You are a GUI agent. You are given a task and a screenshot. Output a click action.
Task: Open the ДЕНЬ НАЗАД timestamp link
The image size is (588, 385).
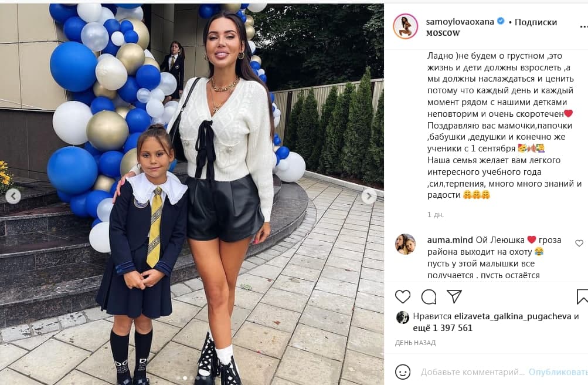click(x=415, y=343)
